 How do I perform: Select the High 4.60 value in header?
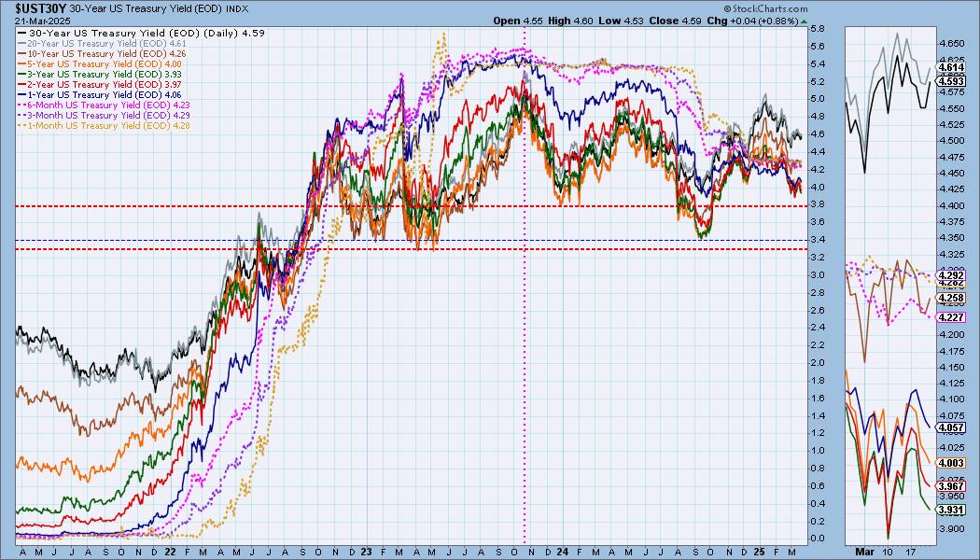pos(570,21)
